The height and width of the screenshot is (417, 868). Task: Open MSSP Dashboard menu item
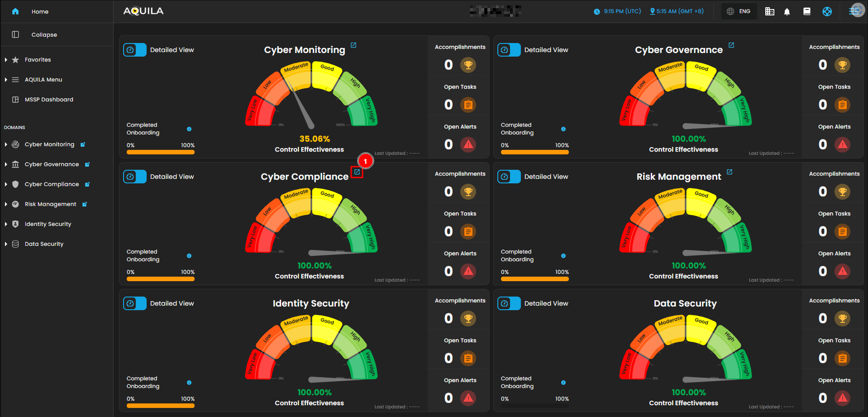tap(49, 100)
